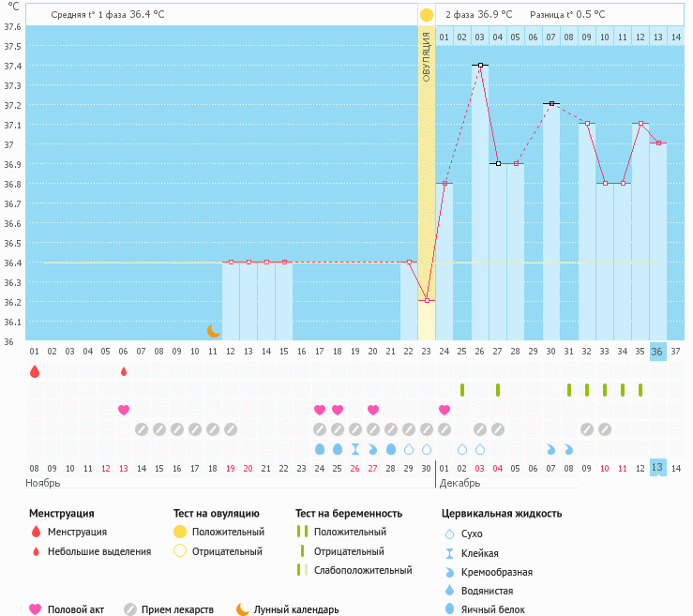Click the 'Кремообразная' legend entry
The width and height of the screenshot is (693, 616).
coord(497,572)
